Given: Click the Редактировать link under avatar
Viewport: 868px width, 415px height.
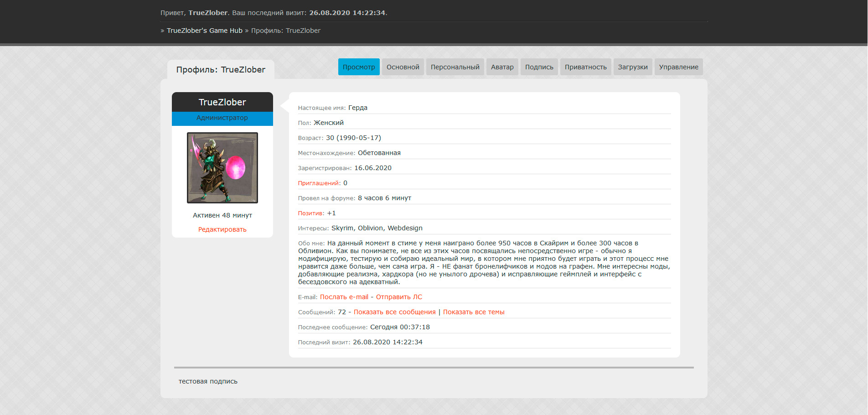Looking at the screenshot, I should click(x=222, y=229).
